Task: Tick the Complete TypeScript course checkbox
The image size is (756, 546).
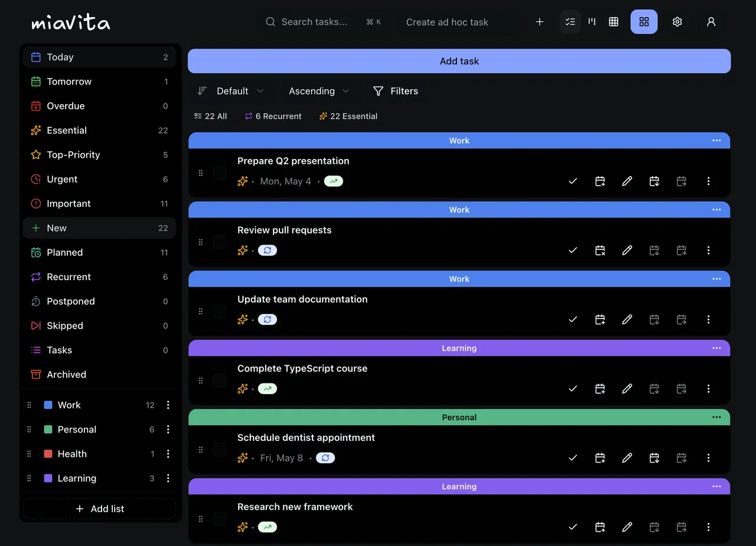Action: (220, 381)
